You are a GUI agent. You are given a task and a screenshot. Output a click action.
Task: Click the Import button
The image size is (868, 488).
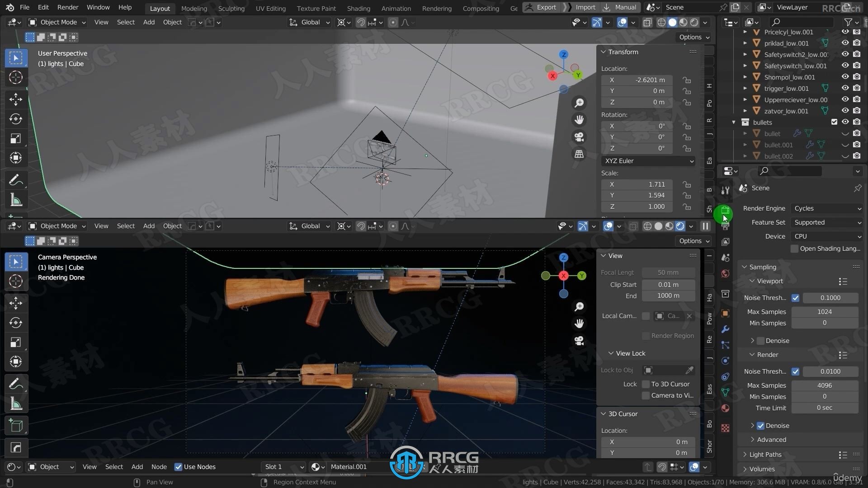pos(581,7)
